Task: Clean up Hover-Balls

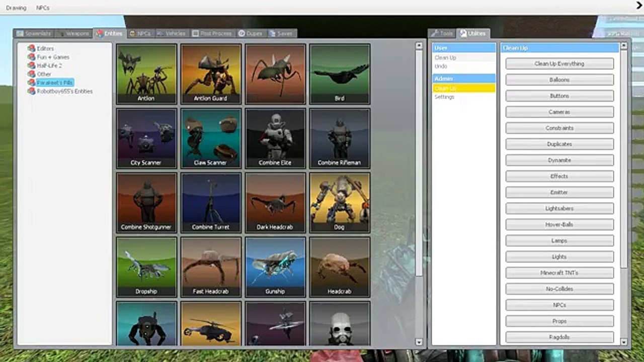Action: (x=559, y=225)
